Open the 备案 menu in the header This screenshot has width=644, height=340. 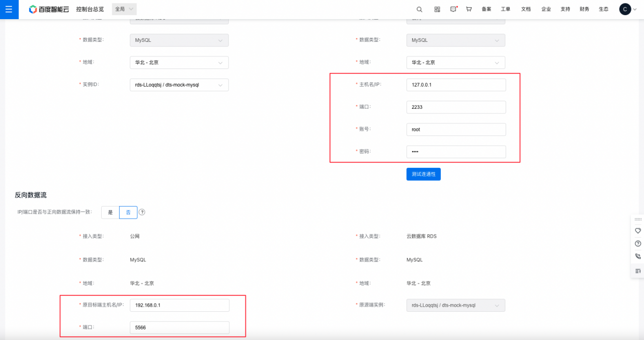click(x=486, y=9)
